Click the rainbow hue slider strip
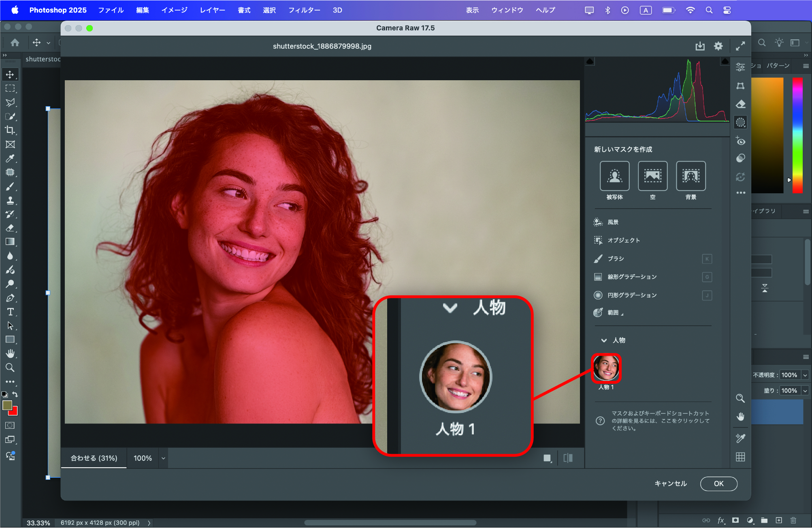 797,135
